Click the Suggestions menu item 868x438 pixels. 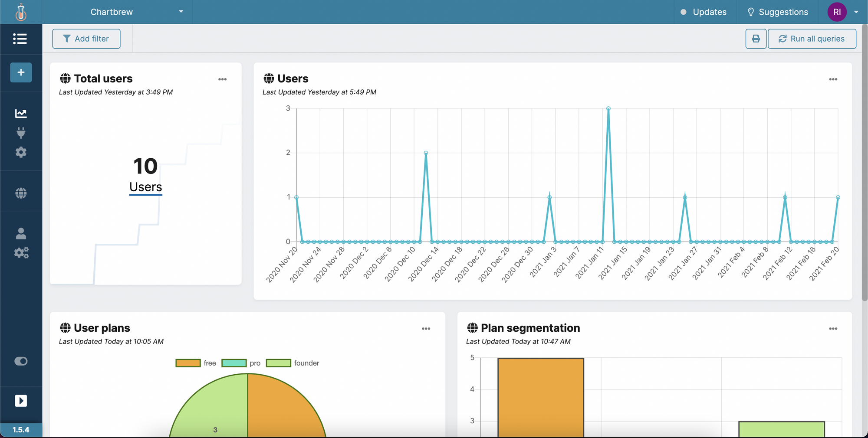tap(777, 12)
